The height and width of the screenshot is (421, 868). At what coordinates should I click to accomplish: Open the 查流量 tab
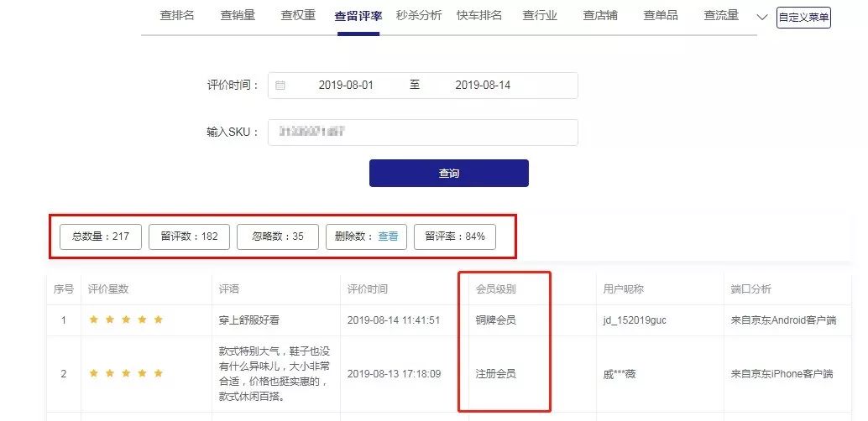(721, 15)
